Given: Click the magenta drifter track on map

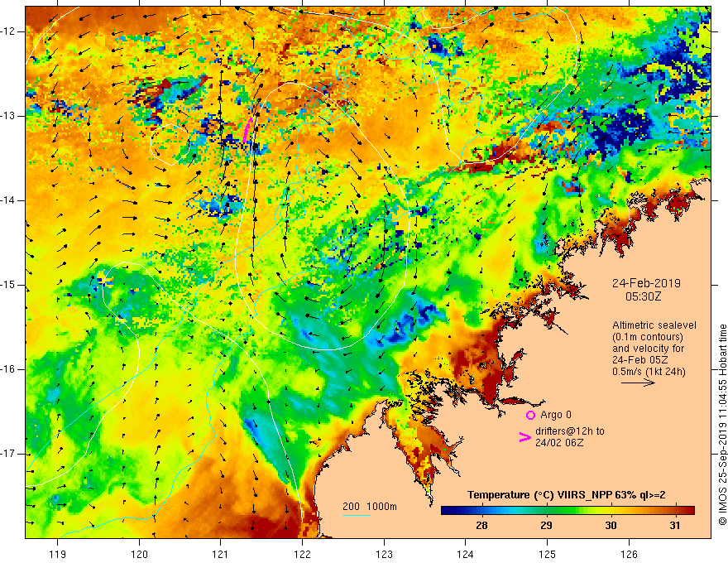Looking at the screenshot, I should [247, 130].
